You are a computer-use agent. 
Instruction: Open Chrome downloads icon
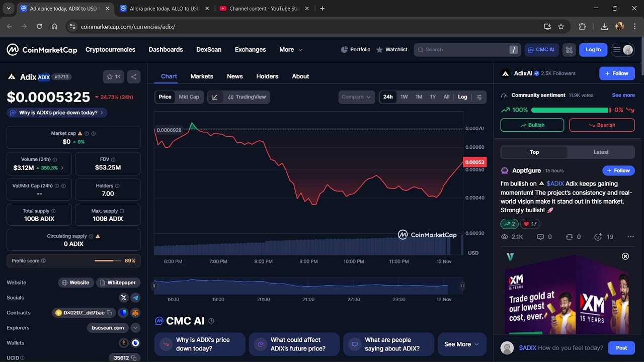[x=605, y=27]
